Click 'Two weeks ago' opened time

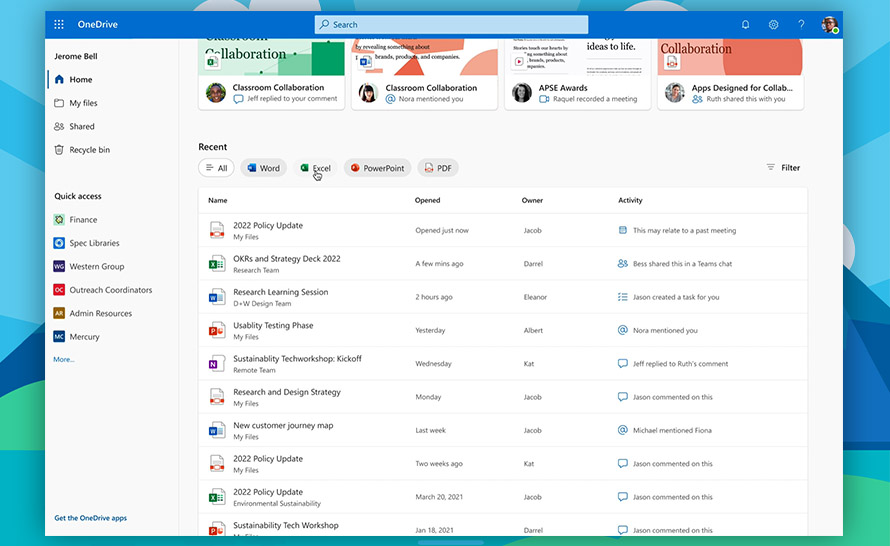click(x=439, y=464)
